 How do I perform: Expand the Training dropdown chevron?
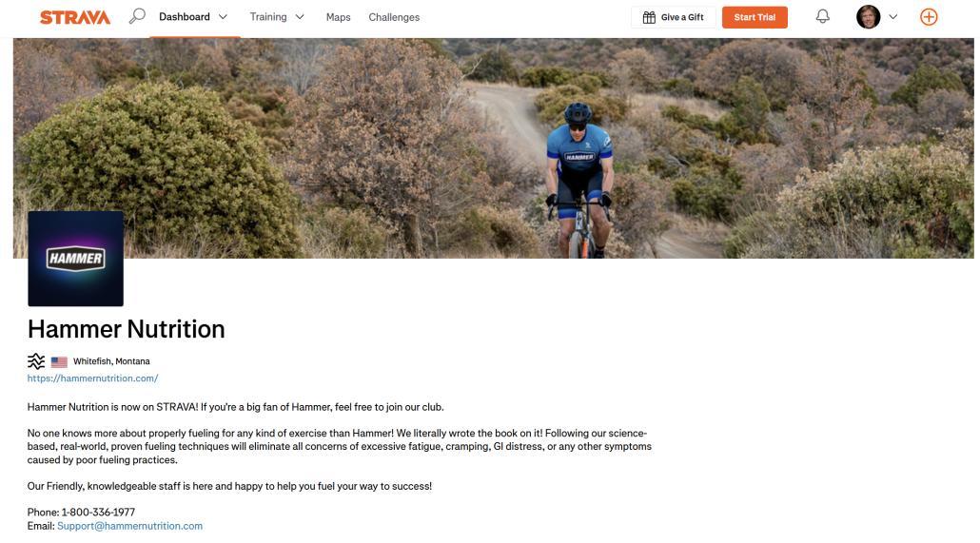pyautogui.click(x=300, y=17)
